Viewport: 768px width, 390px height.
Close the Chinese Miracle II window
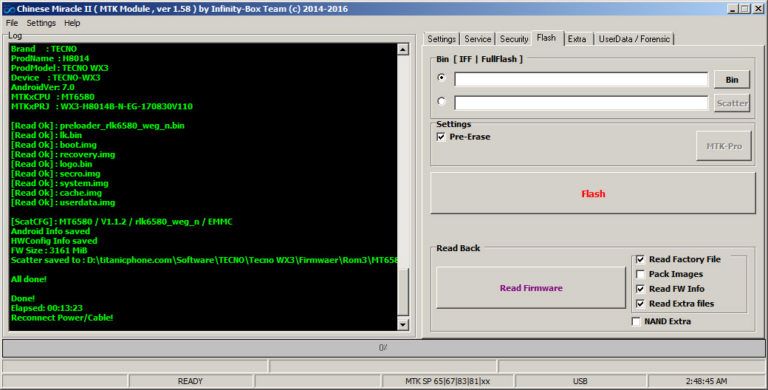point(757,9)
